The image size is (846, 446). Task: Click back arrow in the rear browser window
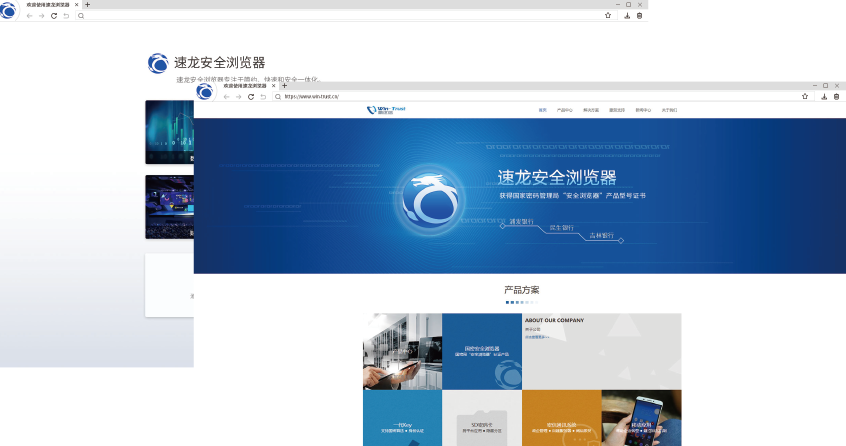(x=29, y=16)
